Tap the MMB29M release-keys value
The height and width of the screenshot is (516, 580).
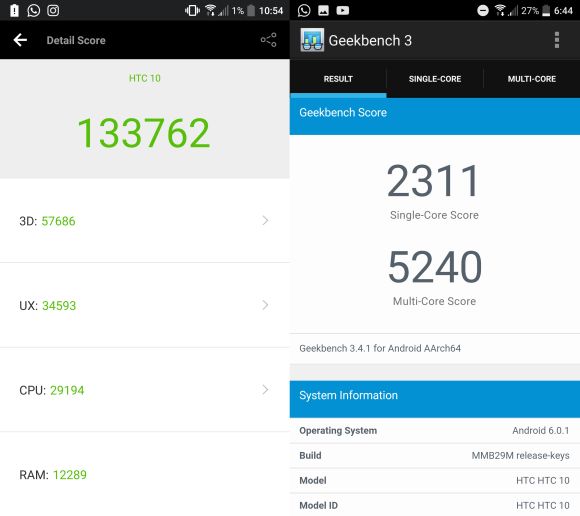point(520,455)
